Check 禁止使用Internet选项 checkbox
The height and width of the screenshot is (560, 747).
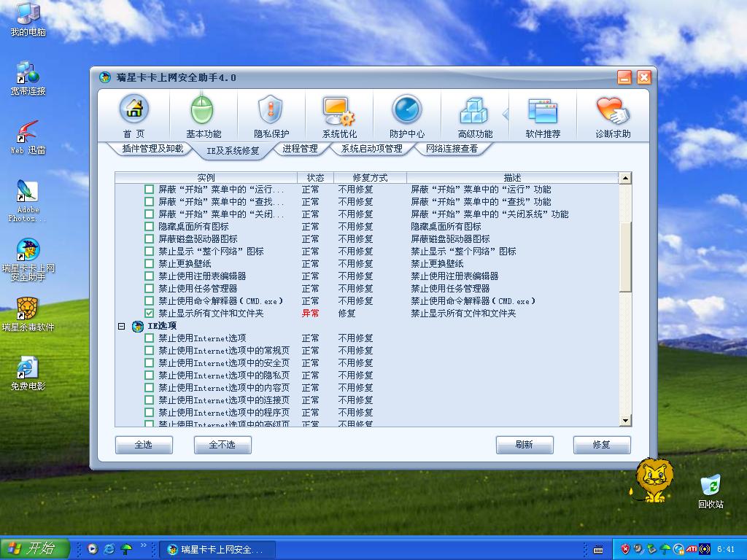tap(149, 338)
